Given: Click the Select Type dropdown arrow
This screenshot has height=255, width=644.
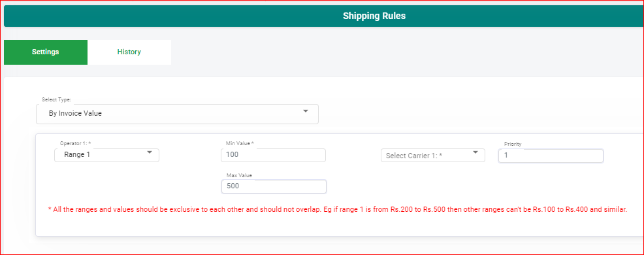Looking at the screenshot, I should pyautogui.click(x=305, y=111).
